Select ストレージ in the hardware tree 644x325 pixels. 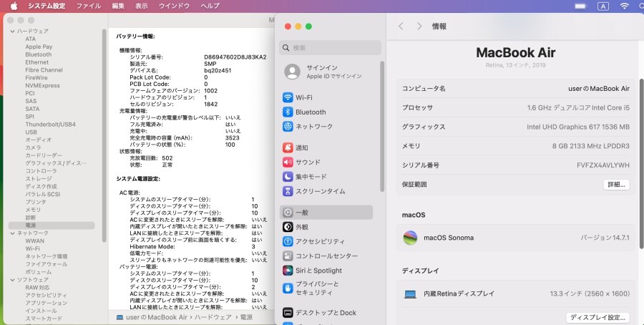point(38,178)
